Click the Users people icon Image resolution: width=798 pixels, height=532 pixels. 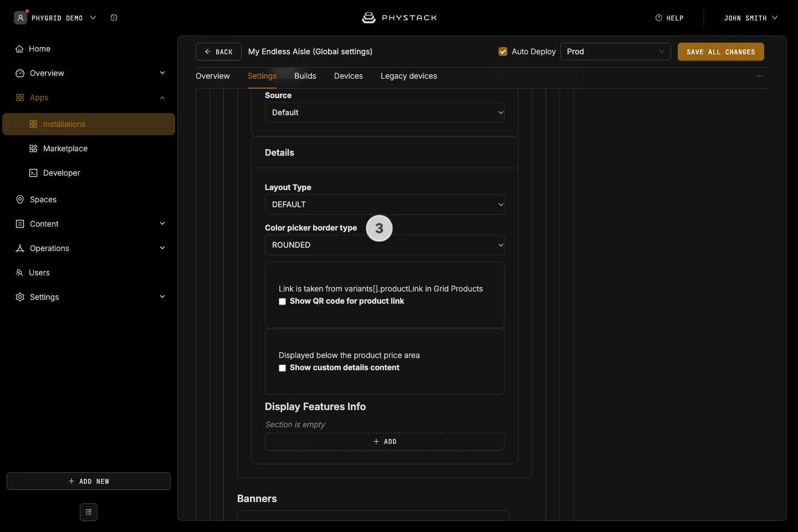click(x=19, y=273)
